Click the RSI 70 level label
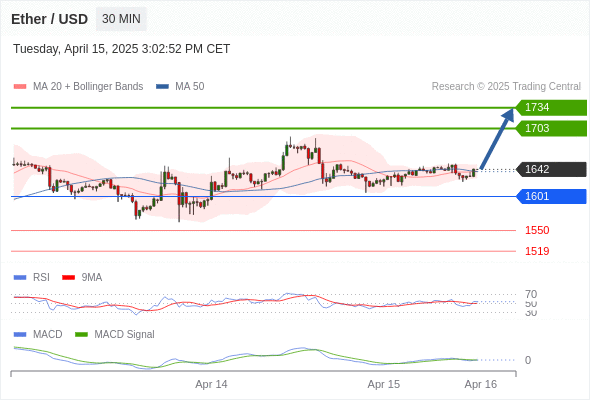 [x=531, y=294]
